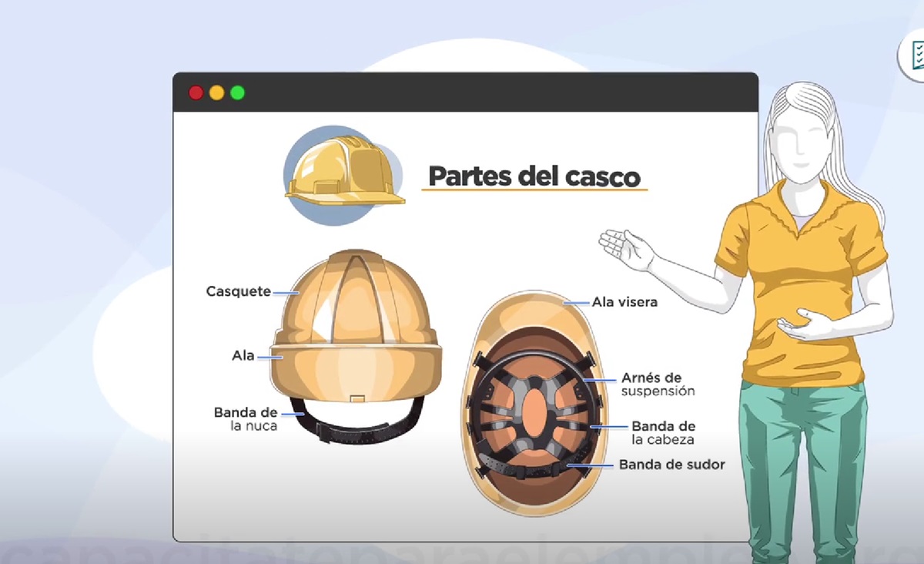Click the 'Casquete' label
The image size is (924, 564).
[x=238, y=291]
